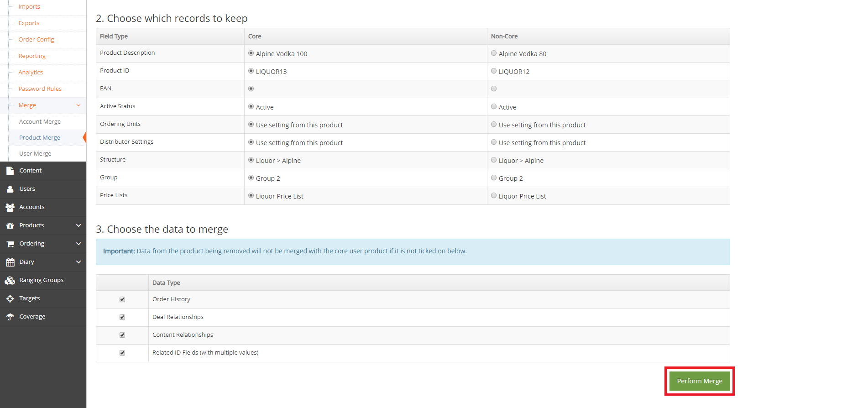Select Non-Core Distributor Settings option

[x=494, y=142]
